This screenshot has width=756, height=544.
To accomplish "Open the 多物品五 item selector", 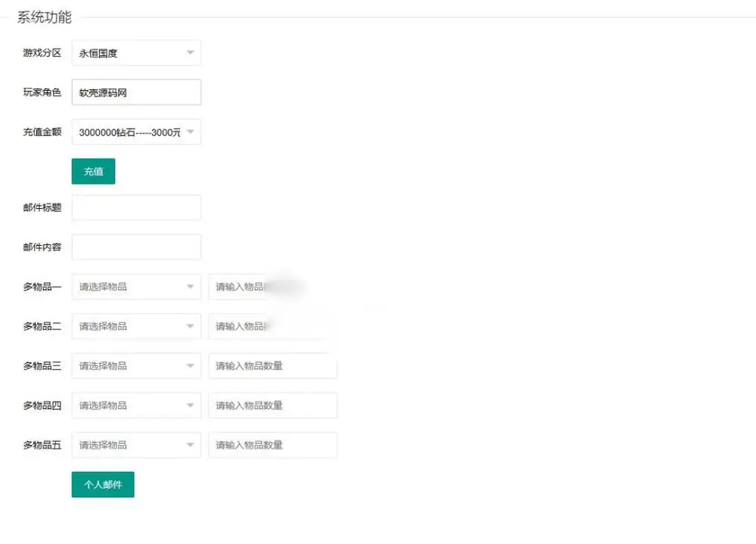I will coord(136,445).
